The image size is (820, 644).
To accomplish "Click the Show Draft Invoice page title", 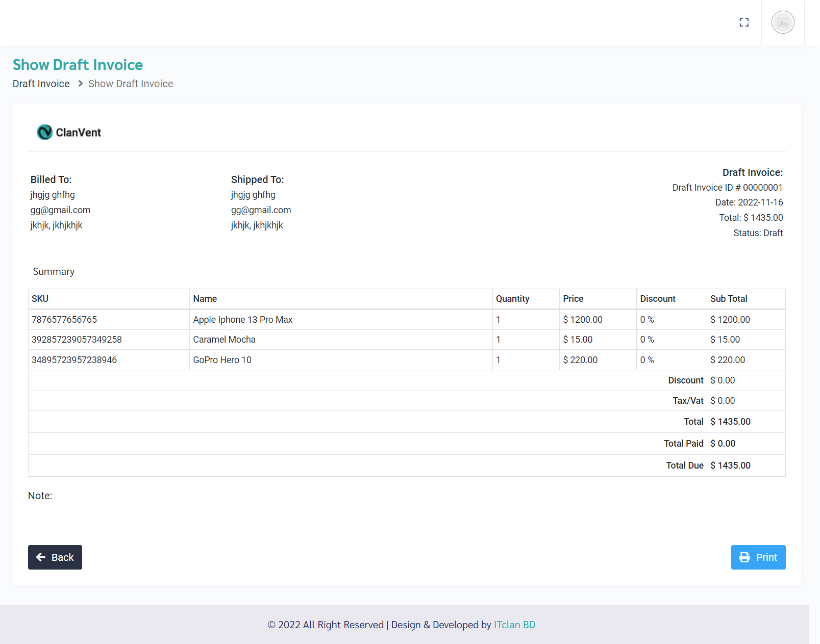I will pyautogui.click(x=78, y=65).
